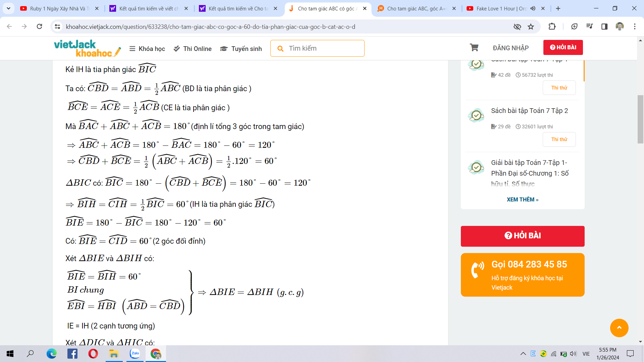Bookmark this page with star icon
The height and width of the screenshot is (362, 644).
point(531,27)
